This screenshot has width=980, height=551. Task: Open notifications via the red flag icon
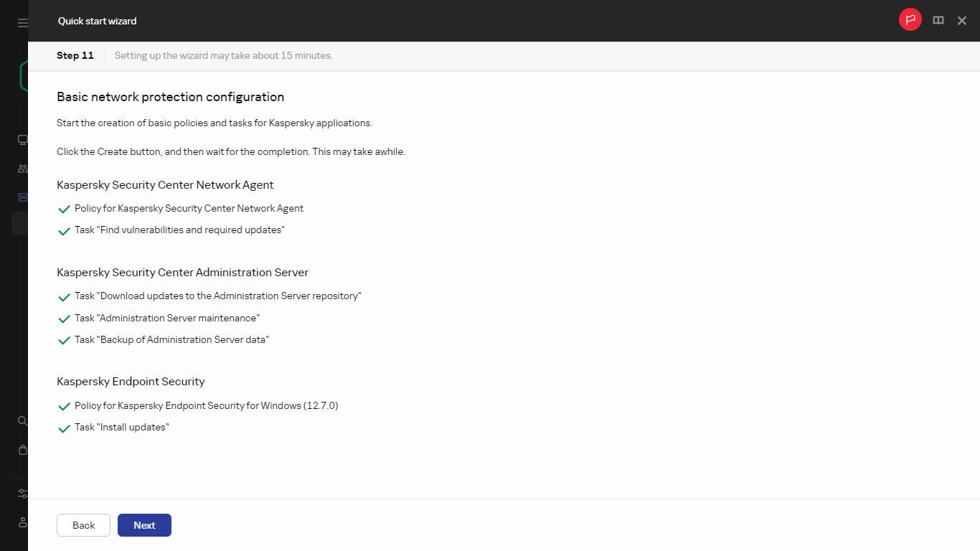click(x=910, y=19)
